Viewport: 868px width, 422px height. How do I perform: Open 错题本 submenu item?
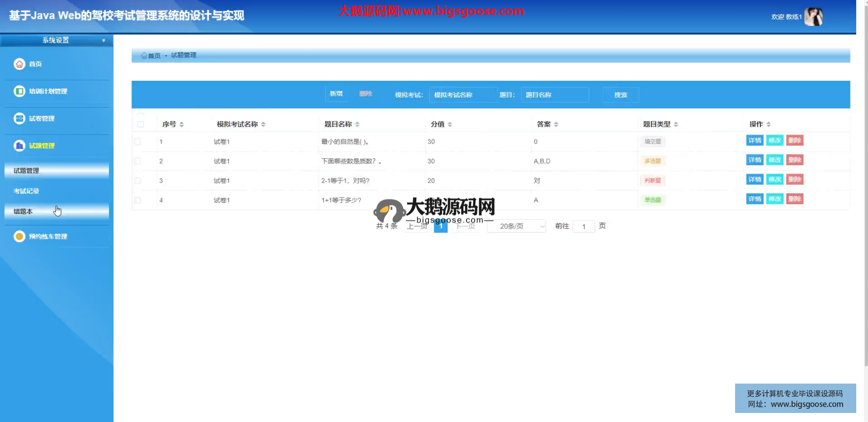23,211
